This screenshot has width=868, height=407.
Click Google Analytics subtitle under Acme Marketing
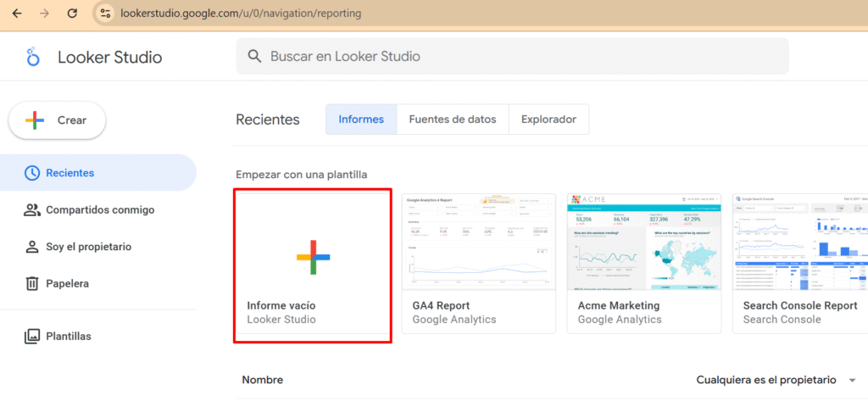click(620, 320)
